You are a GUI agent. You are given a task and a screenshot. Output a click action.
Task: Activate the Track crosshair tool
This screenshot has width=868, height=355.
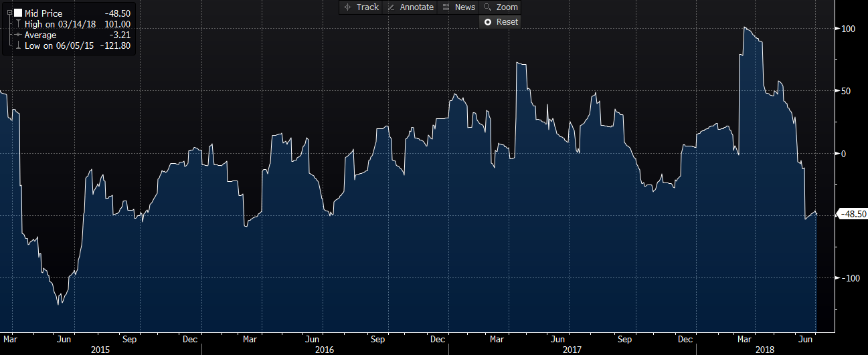click(361, 7)
